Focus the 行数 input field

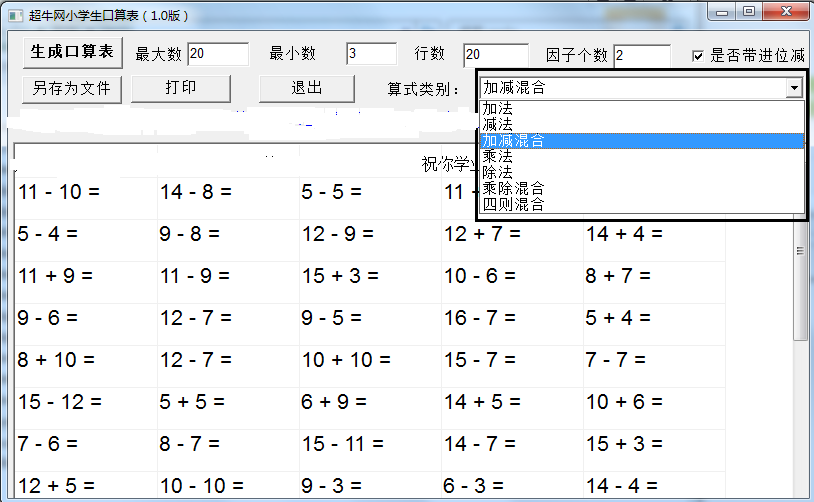[496, 55]
